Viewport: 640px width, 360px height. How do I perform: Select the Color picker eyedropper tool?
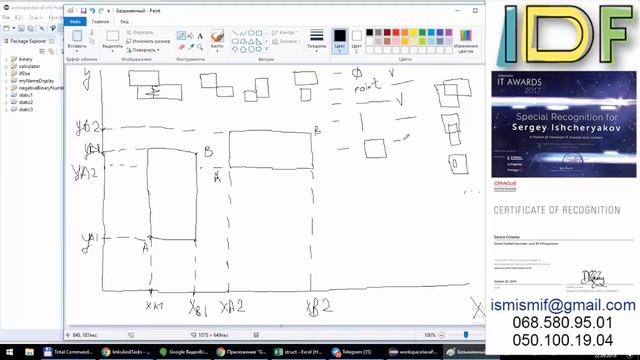(191, 47)
